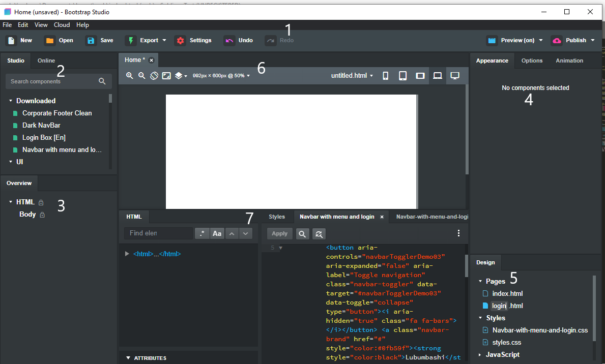Open the File menu
Viewport: 605px width, 364px height.
click(7, 25)
